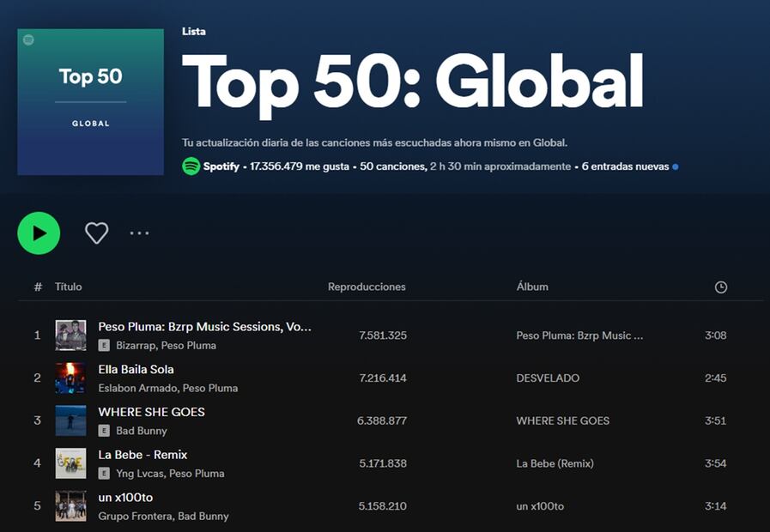Toggle the heart to save the playlist
770x532 pixels.
tap(96, 233)
